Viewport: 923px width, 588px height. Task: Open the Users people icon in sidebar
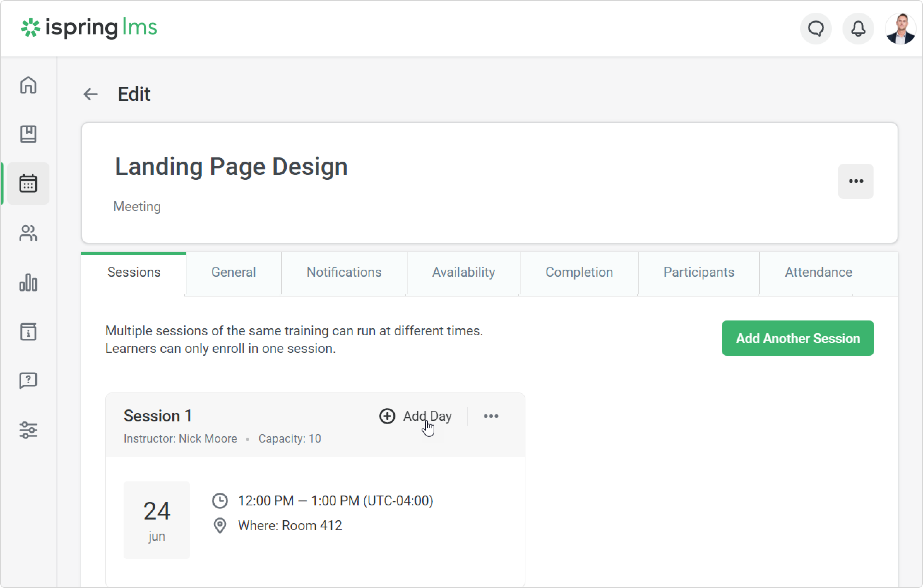coord(28,233)
